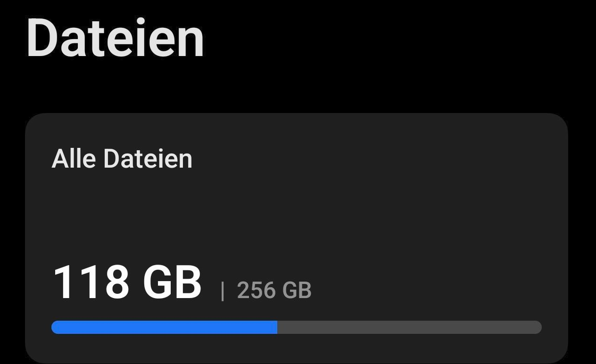The height and width of the screenshot is (364, 596).
Task: Tap the letter D in Dateien title
Action: pos(45,38)
